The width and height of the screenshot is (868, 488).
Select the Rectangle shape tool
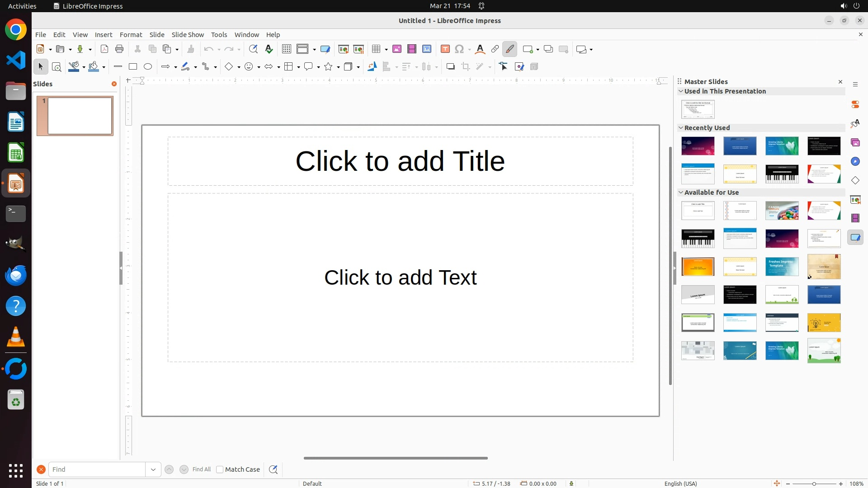pos(133,67)
